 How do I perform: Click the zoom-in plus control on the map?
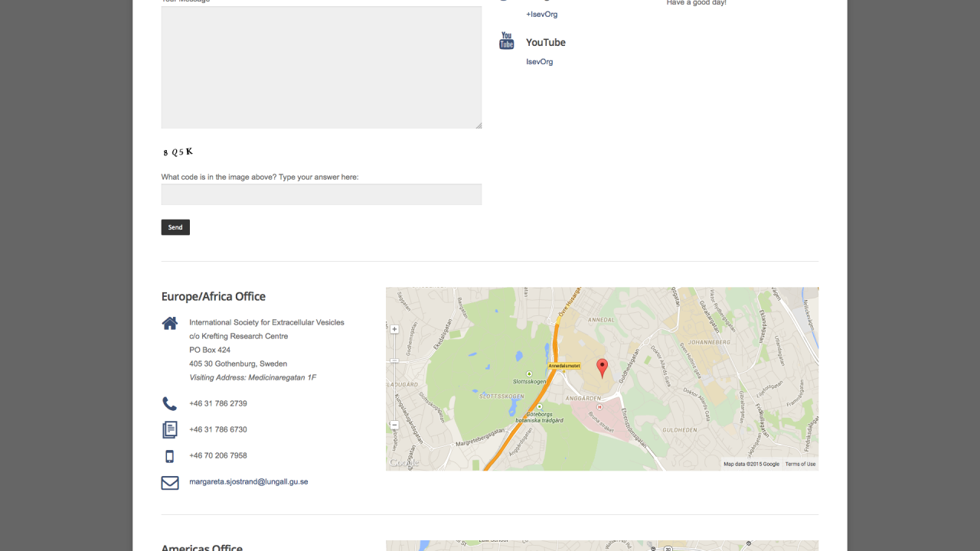pyautogui.click(x=394, y=328)
